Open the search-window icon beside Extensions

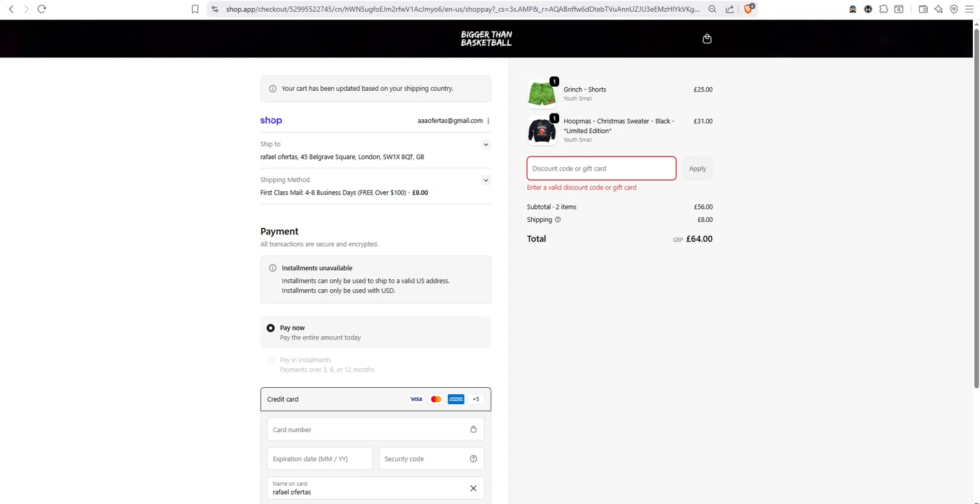(899, 9)
